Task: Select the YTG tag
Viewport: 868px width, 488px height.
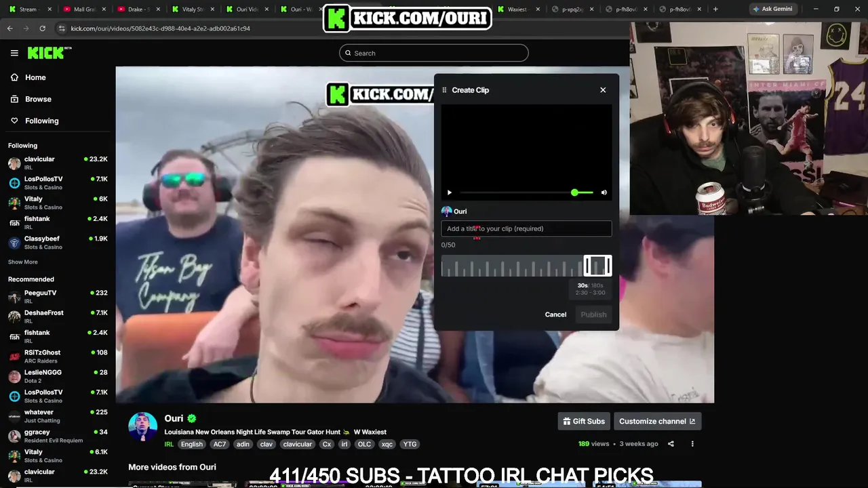Action: (x=410, y=445)
